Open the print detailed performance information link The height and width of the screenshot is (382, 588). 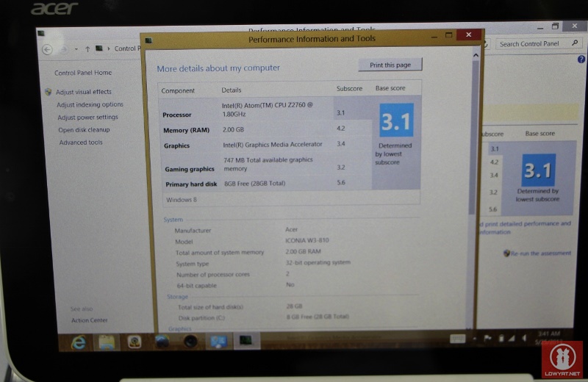pyautogui.click(x=526, y=228)
